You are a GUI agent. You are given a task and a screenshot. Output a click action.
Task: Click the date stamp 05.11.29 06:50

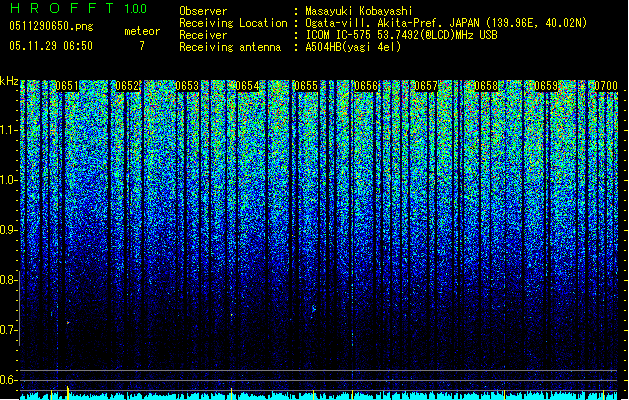point(51,46)
